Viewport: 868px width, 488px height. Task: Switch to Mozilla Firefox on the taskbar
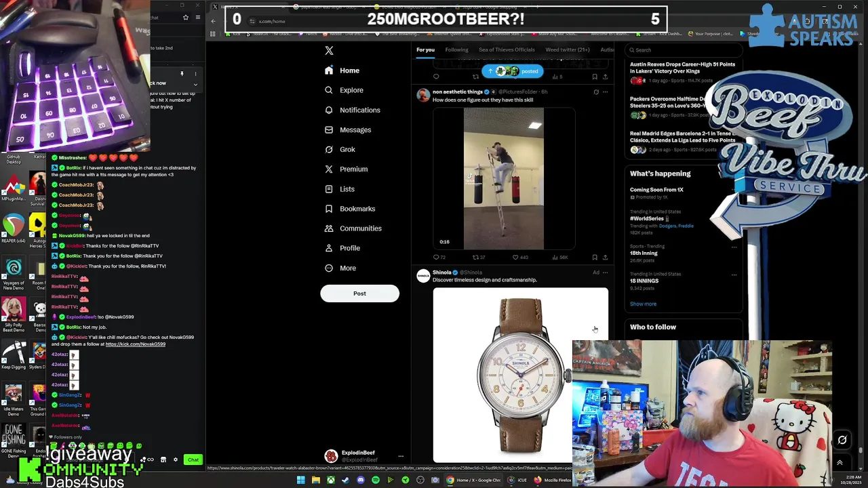click(553, 480)
